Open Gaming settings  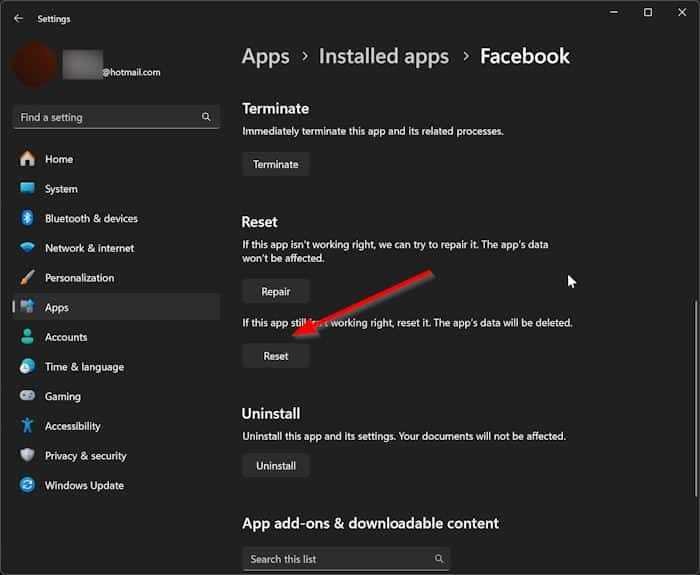[116, 396]
